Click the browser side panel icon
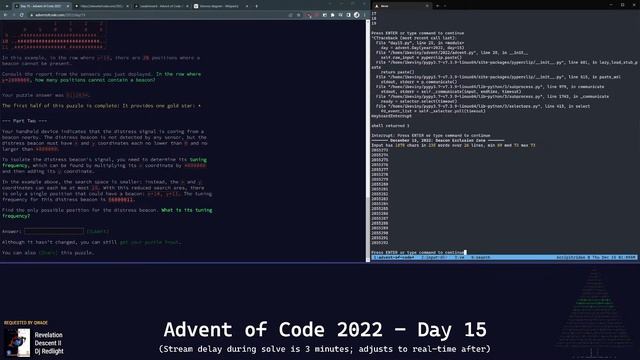The height and width of the screenshot is (360, 640). coord(348,15)
